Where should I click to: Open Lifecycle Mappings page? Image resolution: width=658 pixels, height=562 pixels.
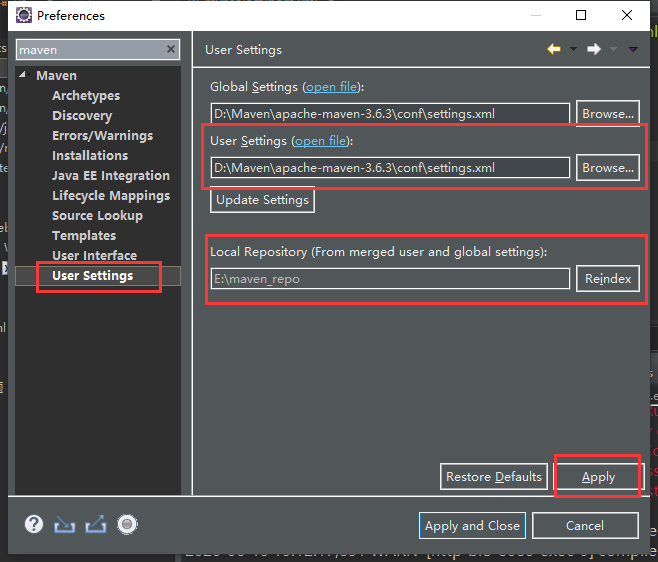pos(111,196)
